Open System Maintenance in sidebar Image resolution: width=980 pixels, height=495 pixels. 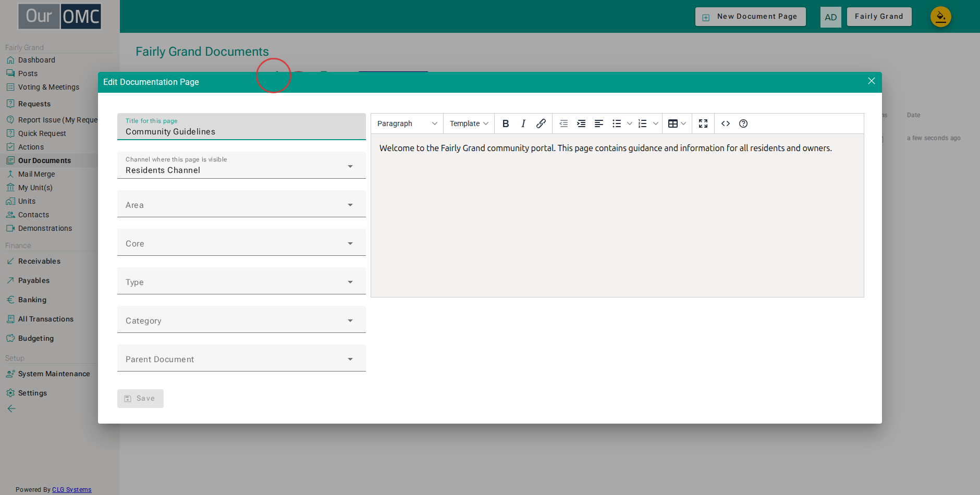[54, 374]
